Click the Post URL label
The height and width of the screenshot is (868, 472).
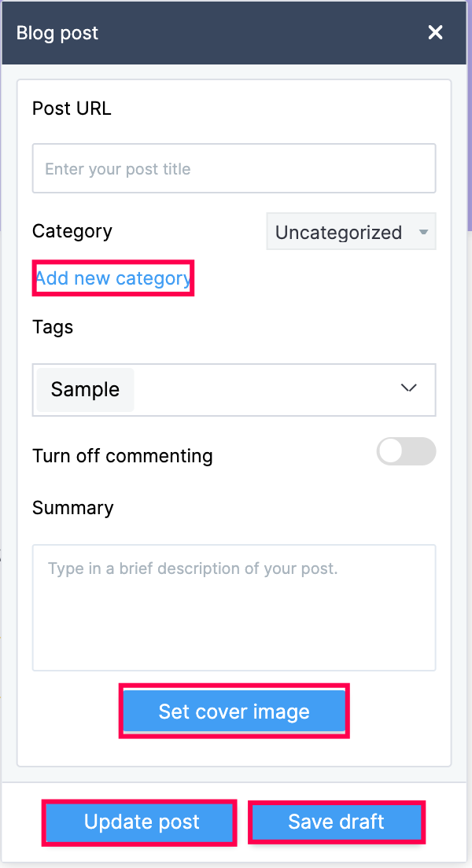click(x=72, y=108)
